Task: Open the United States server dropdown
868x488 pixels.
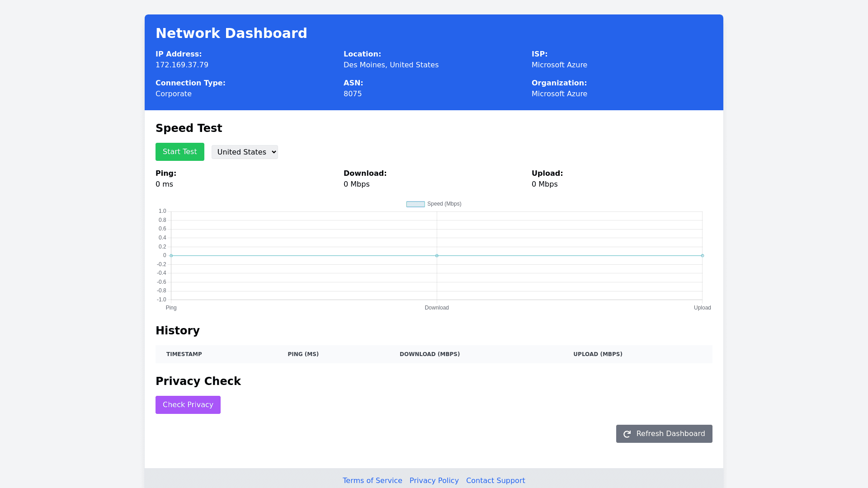Action: (245, 152)
